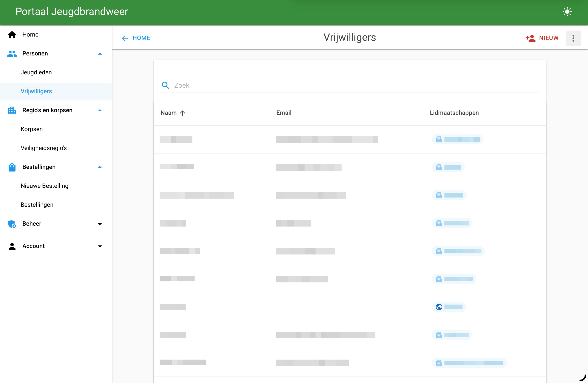
Task: Open the three-dot more options menu
Action: click(x=573, y=38)
